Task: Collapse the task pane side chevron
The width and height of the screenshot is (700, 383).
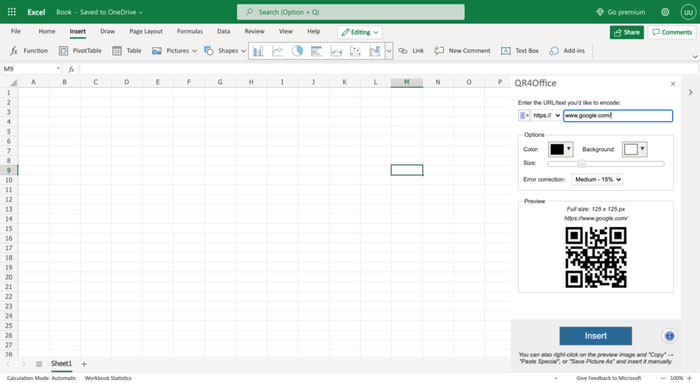Action: (x=691, y=92)
